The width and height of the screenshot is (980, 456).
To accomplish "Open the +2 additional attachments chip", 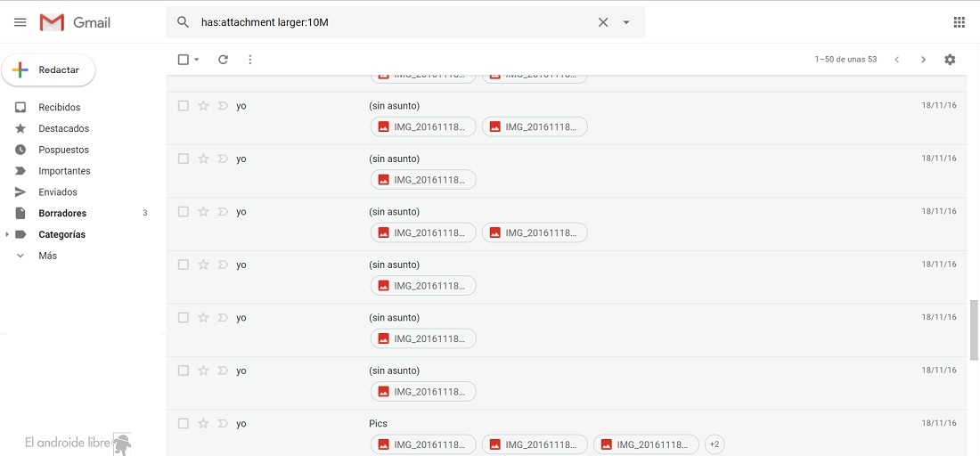I will (714, 444).
